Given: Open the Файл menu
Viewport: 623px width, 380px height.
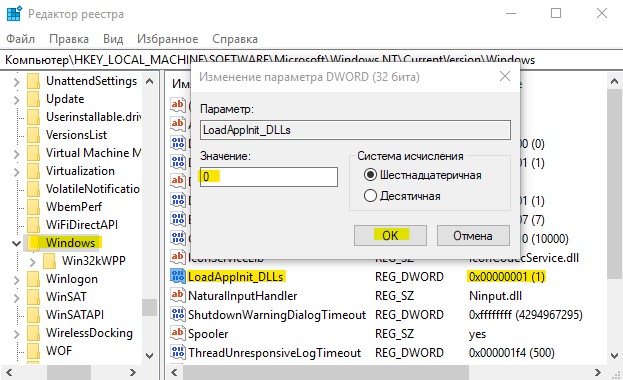Looking at the screenshot, I should [21, 39].
